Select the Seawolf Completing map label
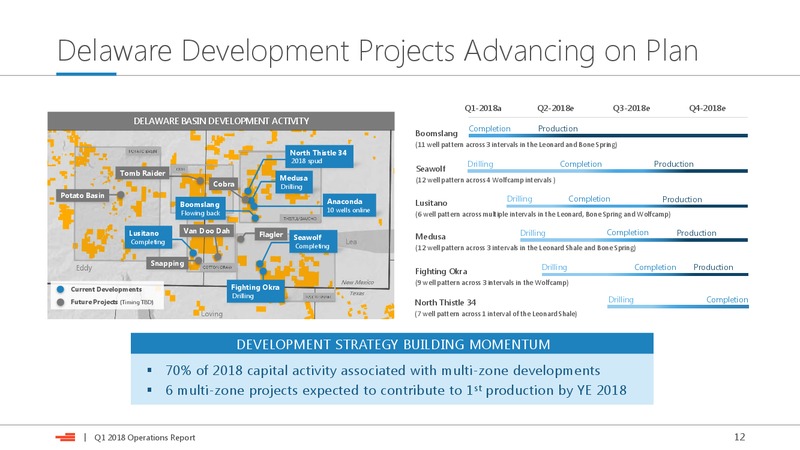 click(x=313, y=241)
